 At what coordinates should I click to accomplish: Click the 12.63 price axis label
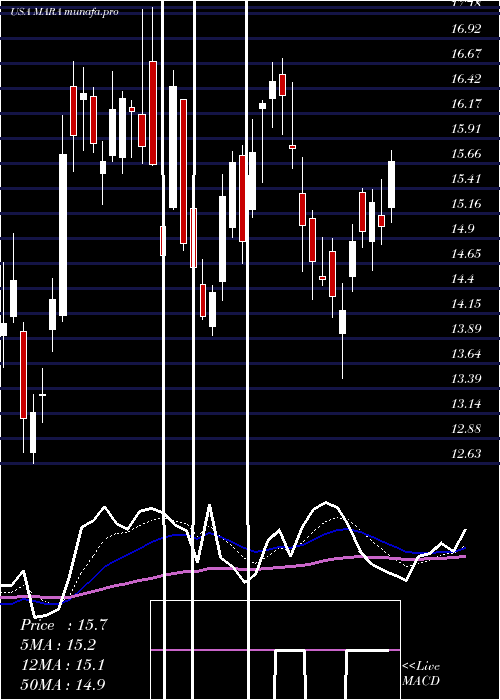point(466,454)
